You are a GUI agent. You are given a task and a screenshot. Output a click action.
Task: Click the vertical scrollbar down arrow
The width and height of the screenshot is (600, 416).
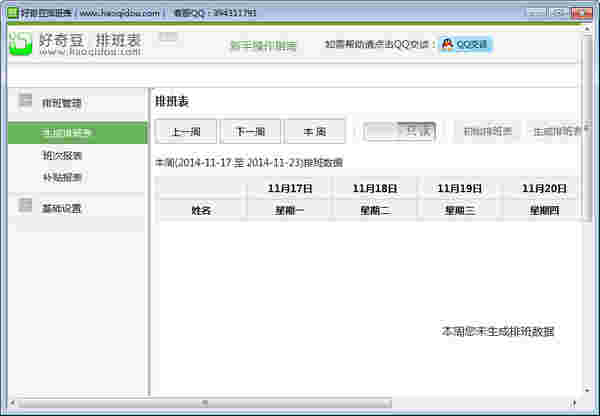coord(587,390)
